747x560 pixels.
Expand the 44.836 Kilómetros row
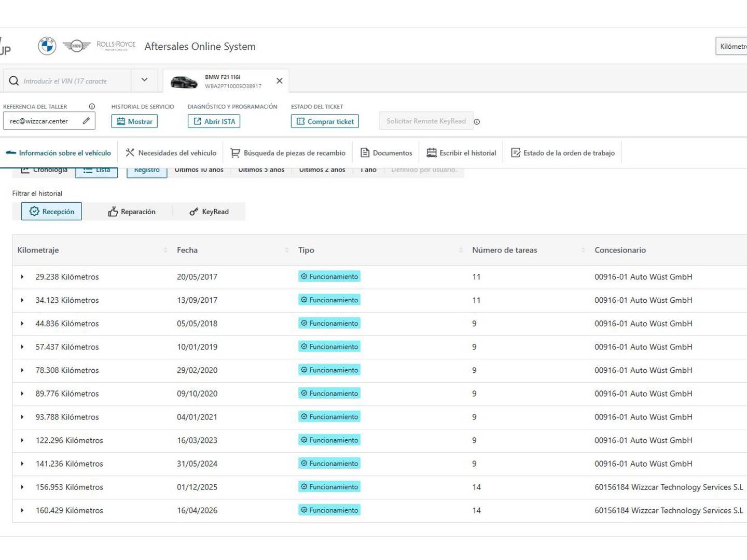coord(22,324)
